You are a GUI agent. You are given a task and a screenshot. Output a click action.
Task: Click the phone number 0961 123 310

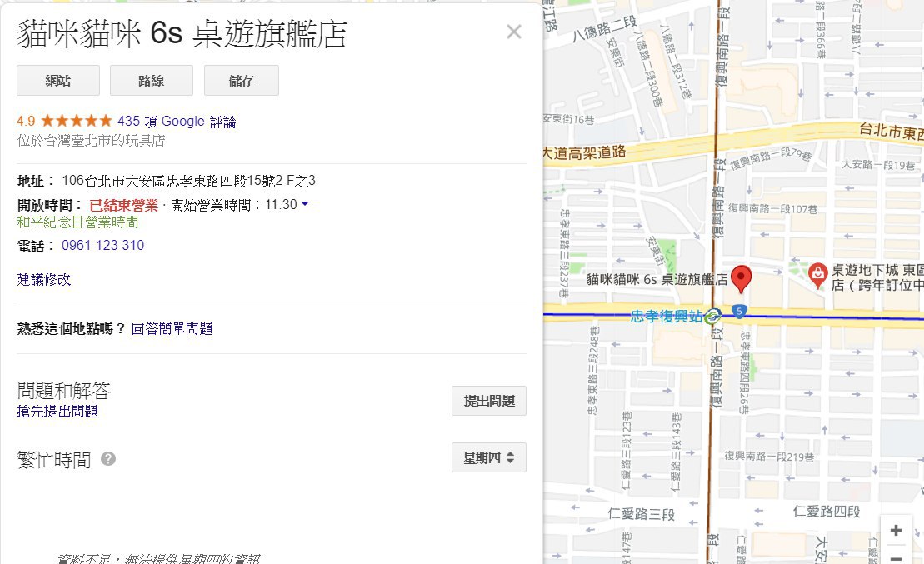[102, 246]
